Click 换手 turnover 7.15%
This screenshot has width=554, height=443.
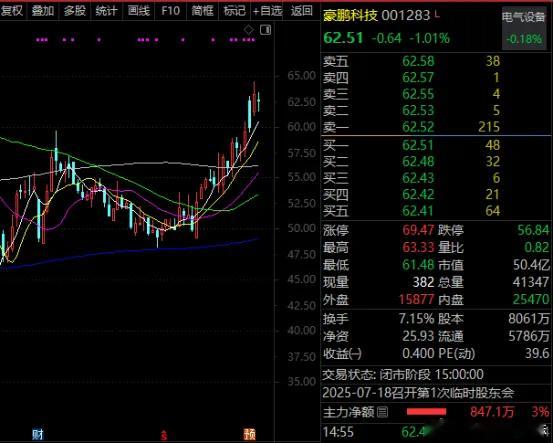pos(416,319)
